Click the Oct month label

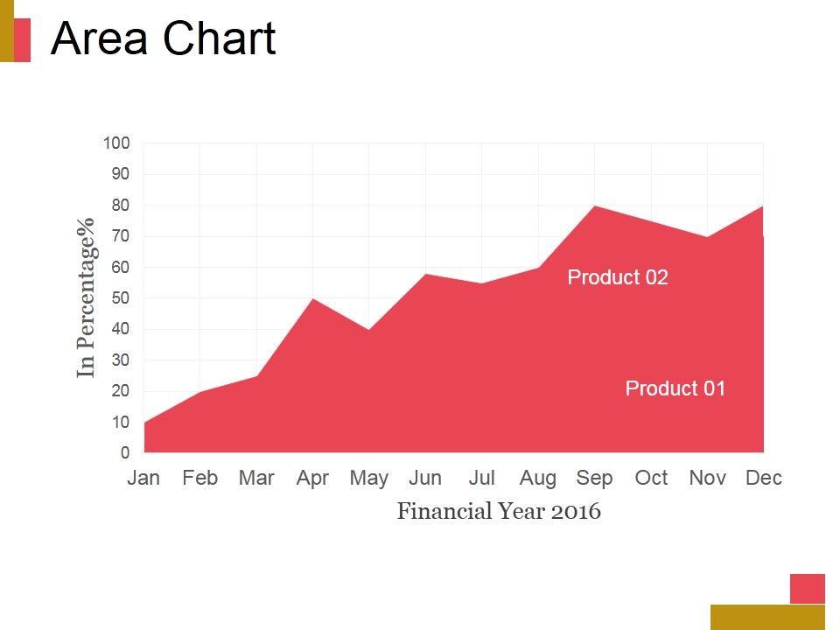651,478
